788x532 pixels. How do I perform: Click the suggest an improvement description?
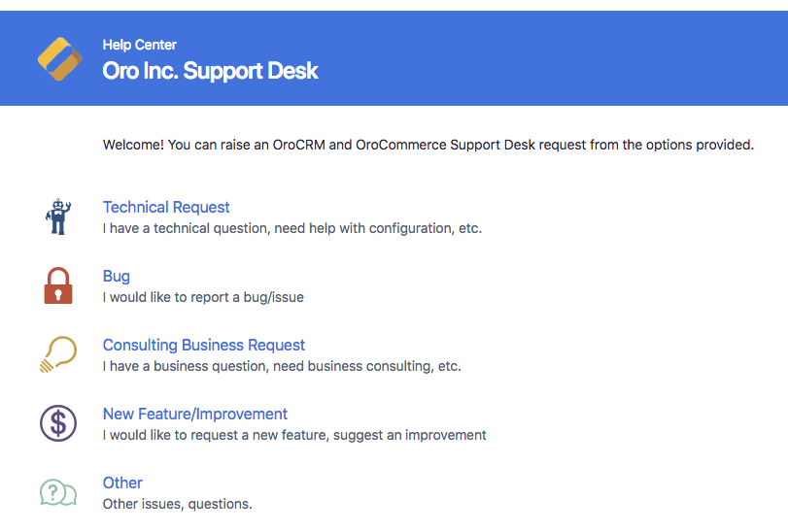pyautogui.click(x=294, y=435)
